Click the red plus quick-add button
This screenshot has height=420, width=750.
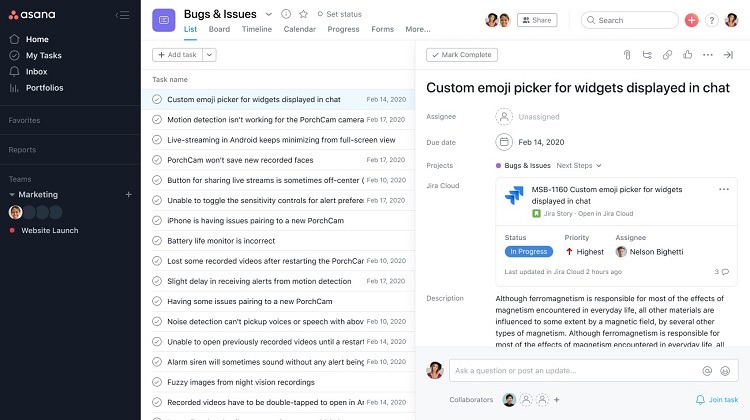coord(691,20)
